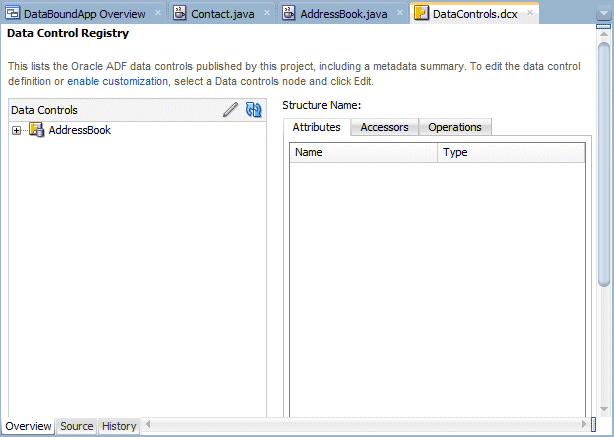Image resolution: width=614 pixels, height=437 pixels.
Task: Click the AddressBook.java tab file icon
Action: (289, 13)
